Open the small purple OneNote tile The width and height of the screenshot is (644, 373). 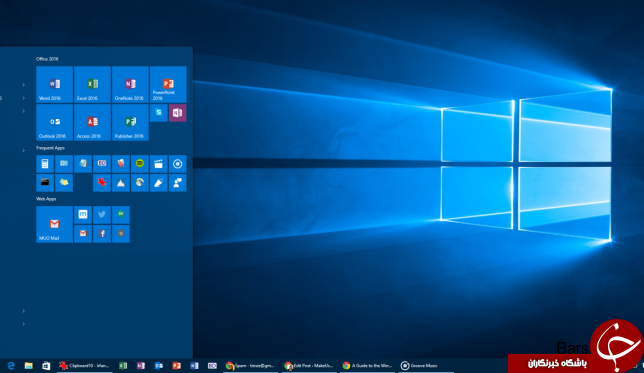click(x=177, y=113)
